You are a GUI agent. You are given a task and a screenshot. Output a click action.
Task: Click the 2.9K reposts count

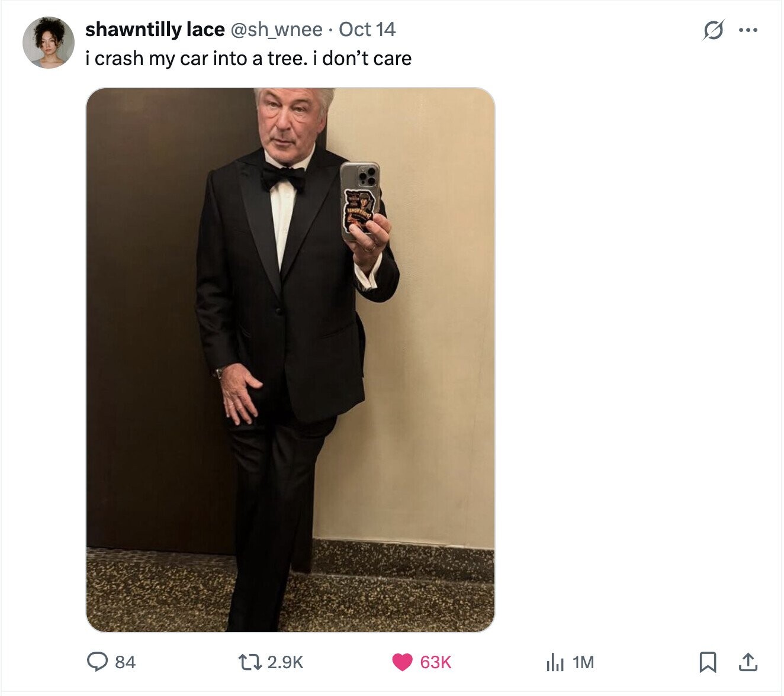[285, 662]
